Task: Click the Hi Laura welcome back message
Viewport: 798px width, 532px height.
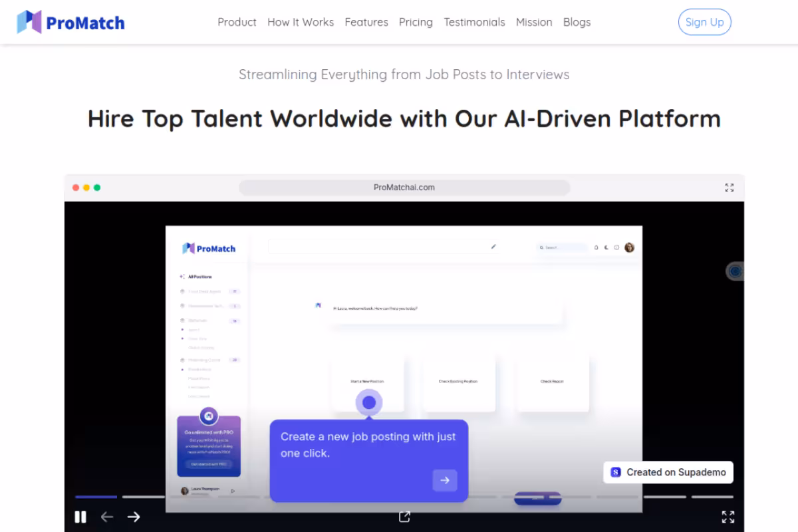Action: pyautogui.click(x=375, y=309)
